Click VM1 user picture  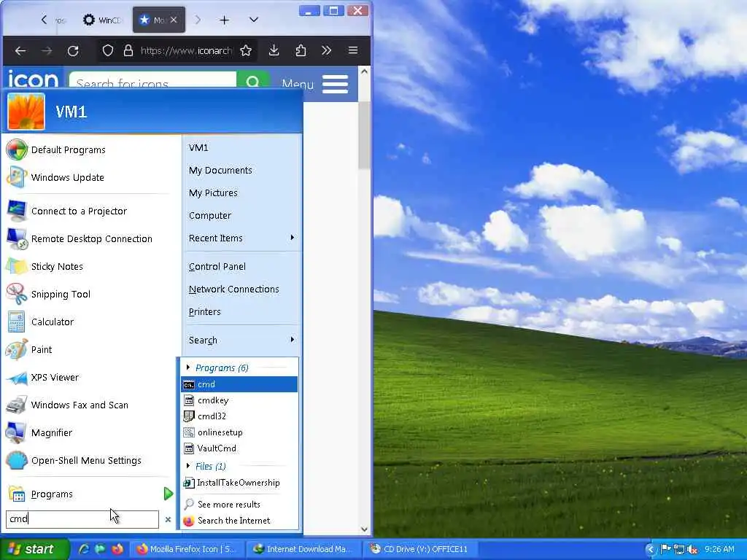[x=26, y=112]
